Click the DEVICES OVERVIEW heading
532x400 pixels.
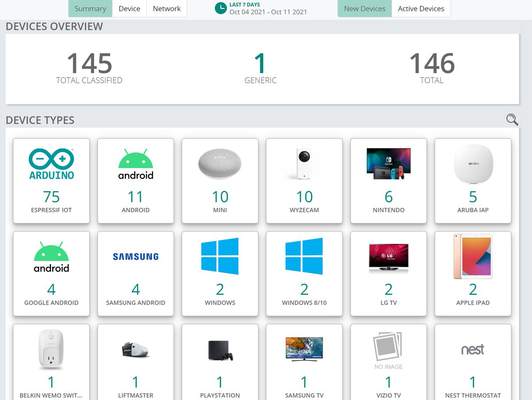[54, 26]
